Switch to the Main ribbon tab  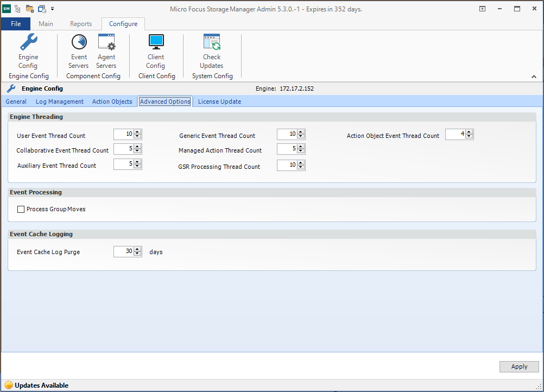(x=46, y=23)
